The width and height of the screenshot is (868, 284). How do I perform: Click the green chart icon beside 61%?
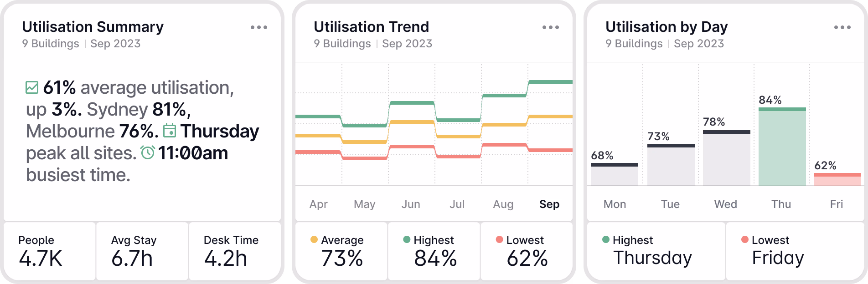coord(32,87)
